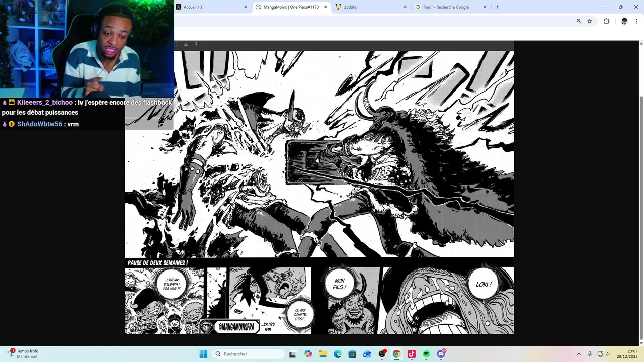Bookmark this page with the star icon
The height and width of the screenshot is (362, 644).
pos(590,21)
